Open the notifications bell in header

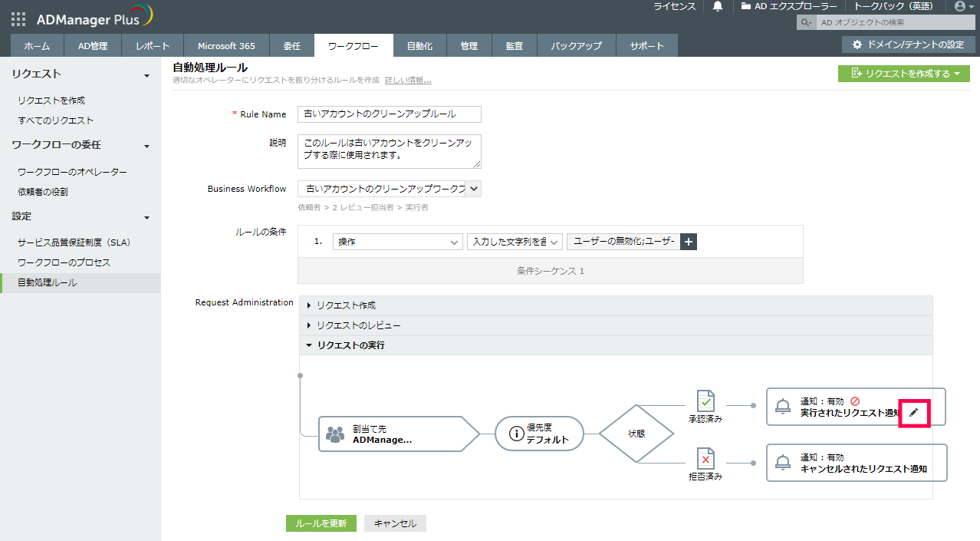718,6
